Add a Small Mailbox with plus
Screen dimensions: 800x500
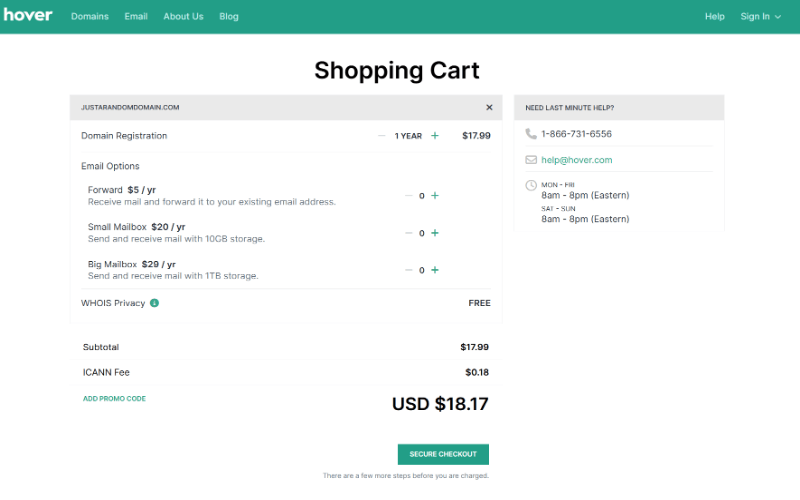coord(435,233)
